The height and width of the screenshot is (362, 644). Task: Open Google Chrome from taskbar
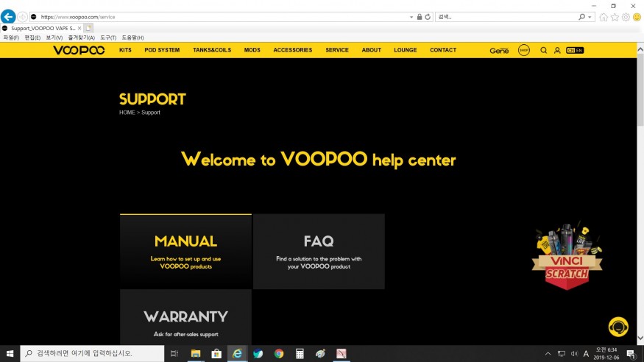coord(279,353)
